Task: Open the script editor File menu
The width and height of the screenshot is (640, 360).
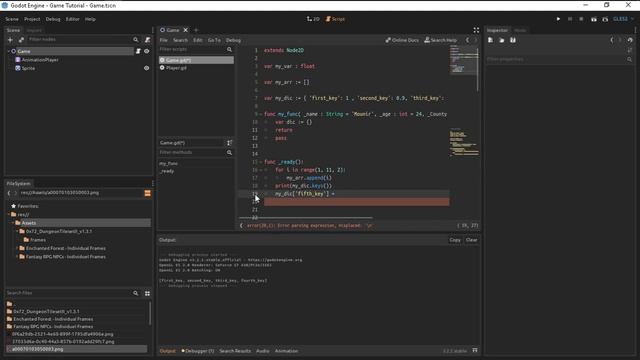Action: click(x=164, y=40)
